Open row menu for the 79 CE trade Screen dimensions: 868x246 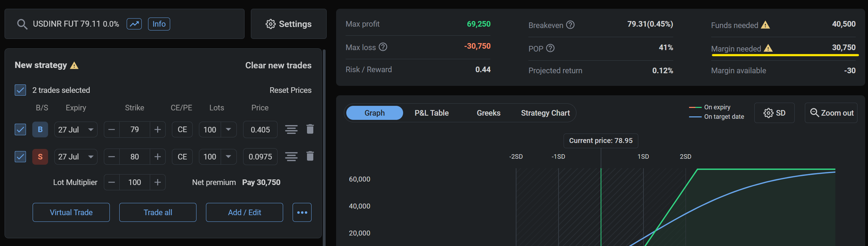click(x=291, y=130)
